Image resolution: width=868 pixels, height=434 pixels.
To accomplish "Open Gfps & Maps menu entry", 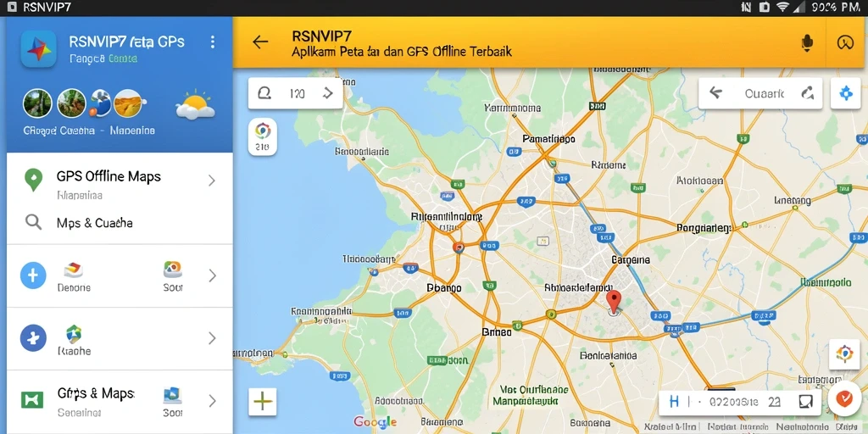I will coord(120,401).
